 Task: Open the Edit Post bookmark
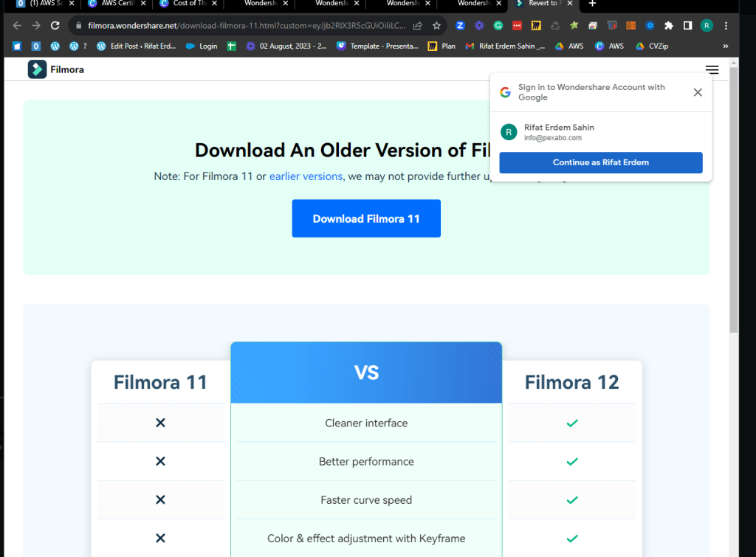coord(137,46)
